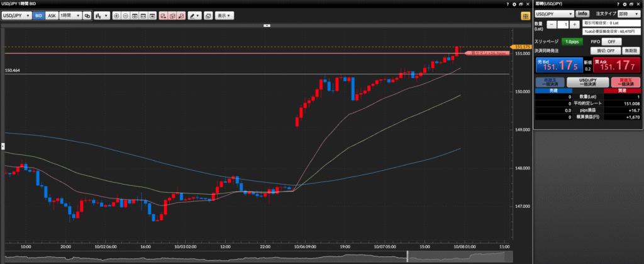Open the 表示 display menu
644x264 pixels.
(x=223, y=15)
